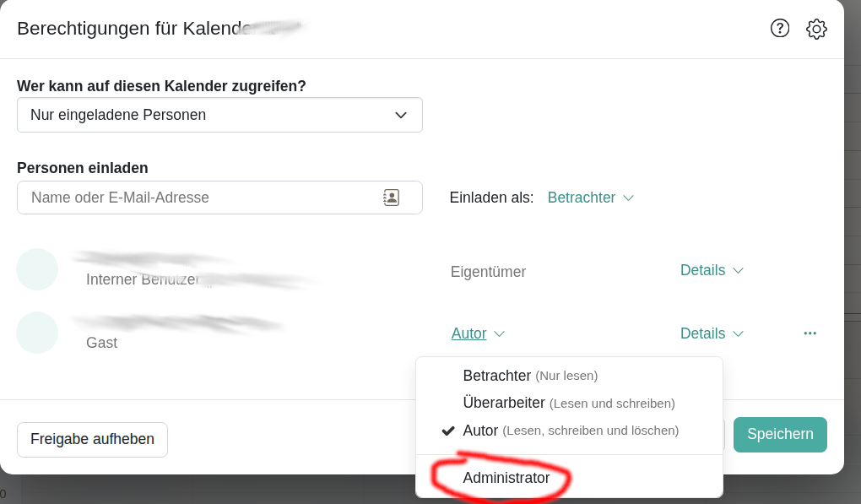Open the permissions settings gear icon
861x504 pixels.
point(816,29)
